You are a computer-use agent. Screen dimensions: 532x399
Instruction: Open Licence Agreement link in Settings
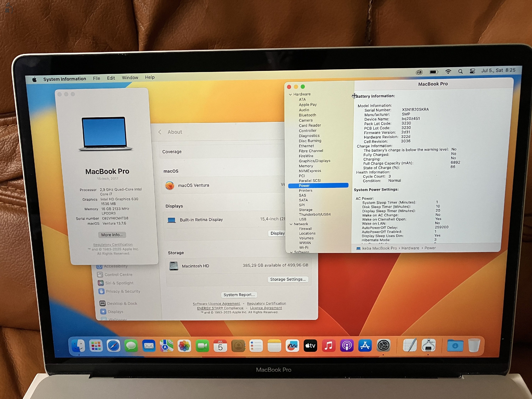click(x=266, y=308)
